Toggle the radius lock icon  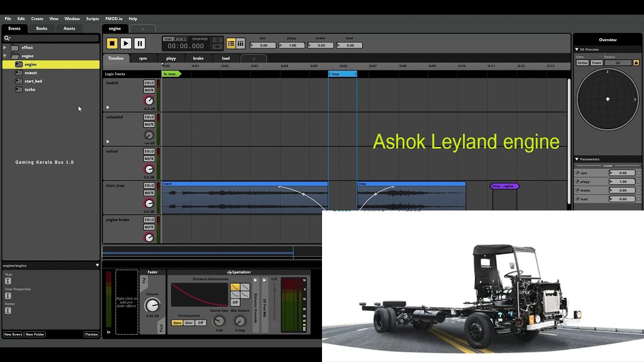pyautogui.click(x=636, y=63)
